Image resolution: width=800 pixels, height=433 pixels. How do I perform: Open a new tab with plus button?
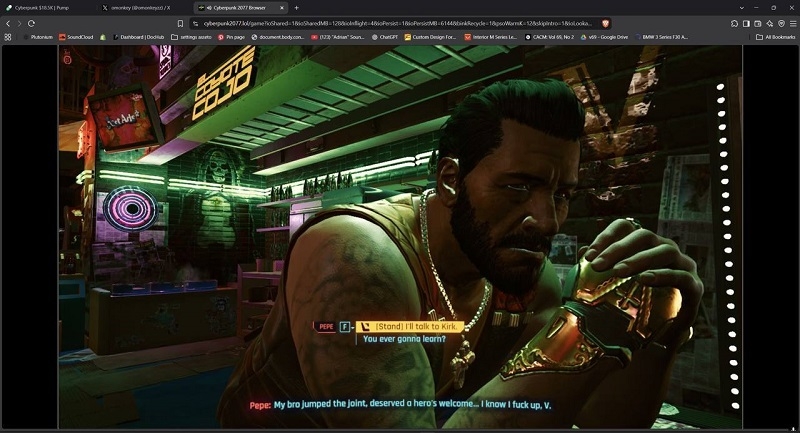coord(296,8)
